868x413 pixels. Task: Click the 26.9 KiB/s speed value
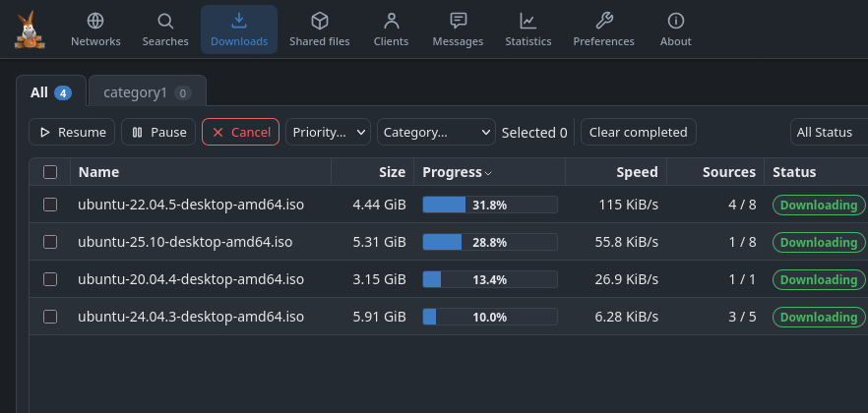tap(626, 279)
